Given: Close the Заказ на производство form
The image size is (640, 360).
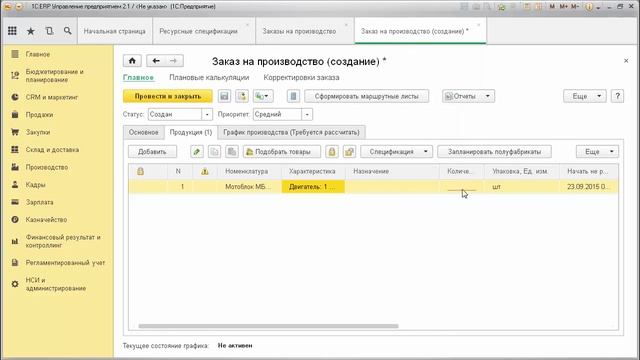Looking at the screenshot, I should [x=626, y=61].
